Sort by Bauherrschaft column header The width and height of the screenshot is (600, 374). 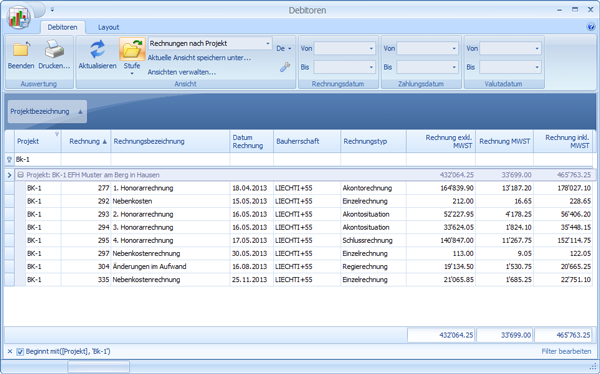pos(307,141)
